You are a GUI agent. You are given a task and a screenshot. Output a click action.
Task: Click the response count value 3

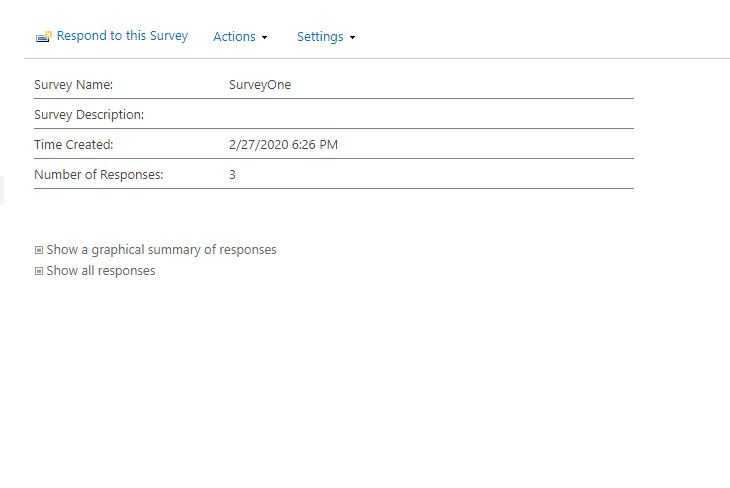coord(232,175)
